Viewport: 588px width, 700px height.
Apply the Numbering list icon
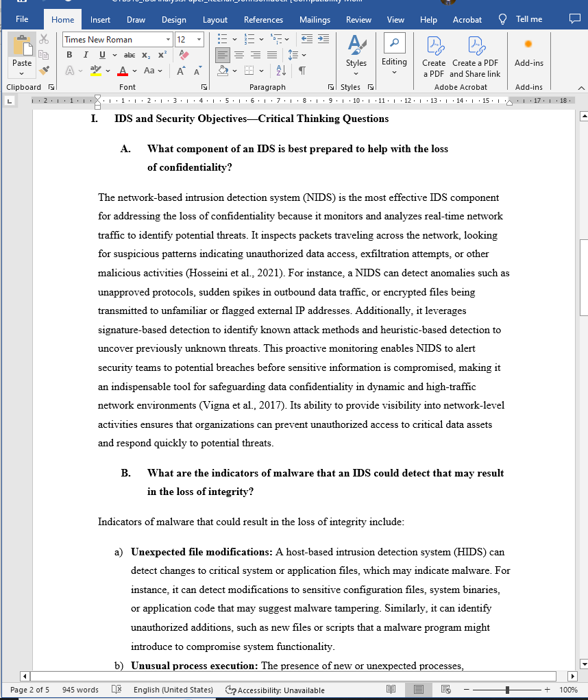coord(249,39)
